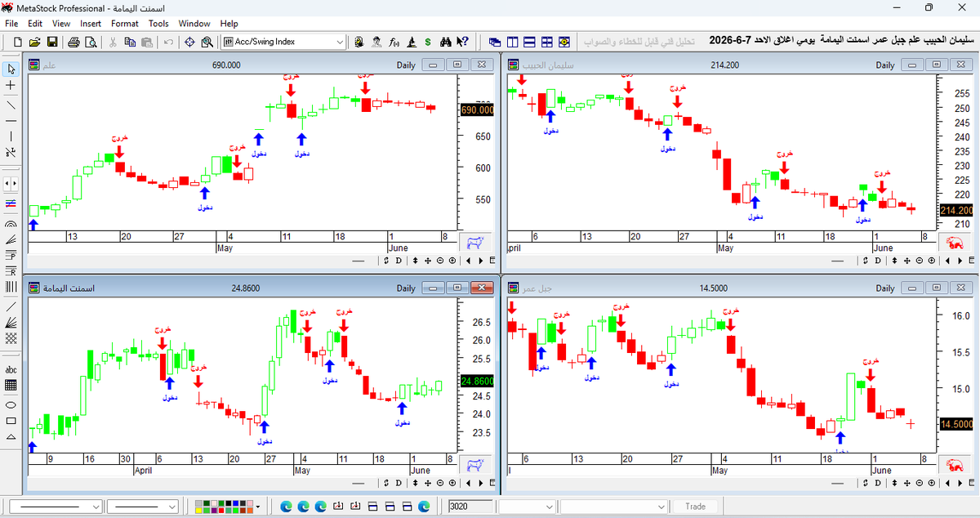Click periodicity D button in اسمنت اليمامة chart

click(399, 485)
